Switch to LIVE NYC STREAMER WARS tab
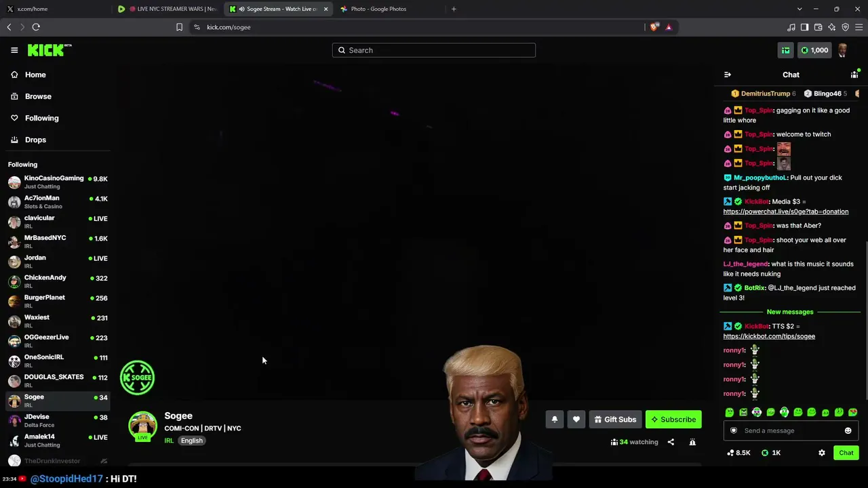 coord(167,9)
